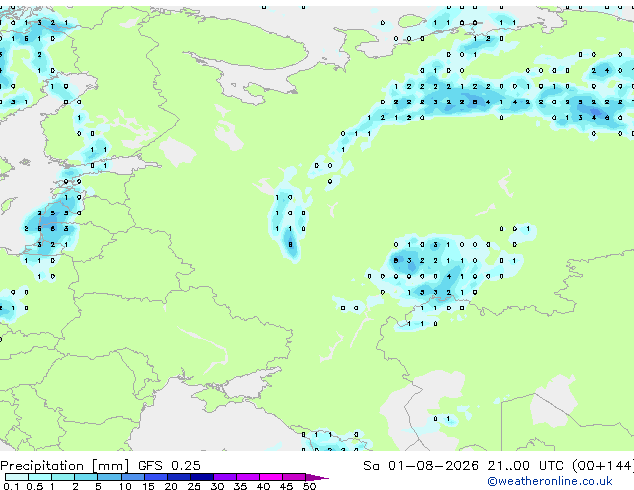Click the '21..00 UTC' time label
This screenshot has width=634, height=490.
pyautogui.click(x=525, y=466)
